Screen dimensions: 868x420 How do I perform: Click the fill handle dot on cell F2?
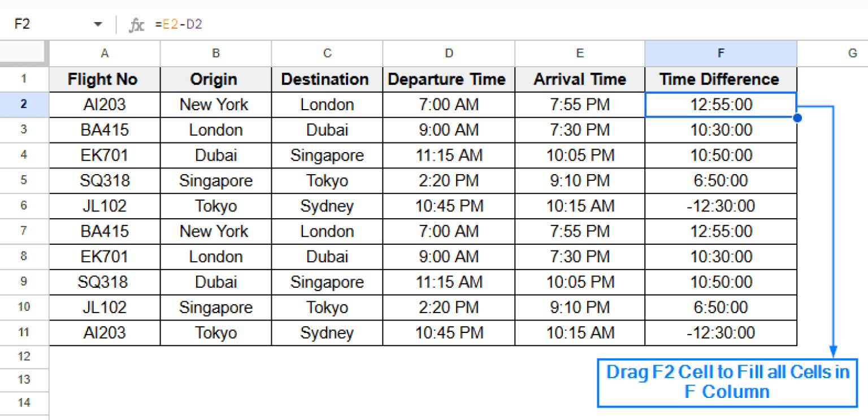797,117
